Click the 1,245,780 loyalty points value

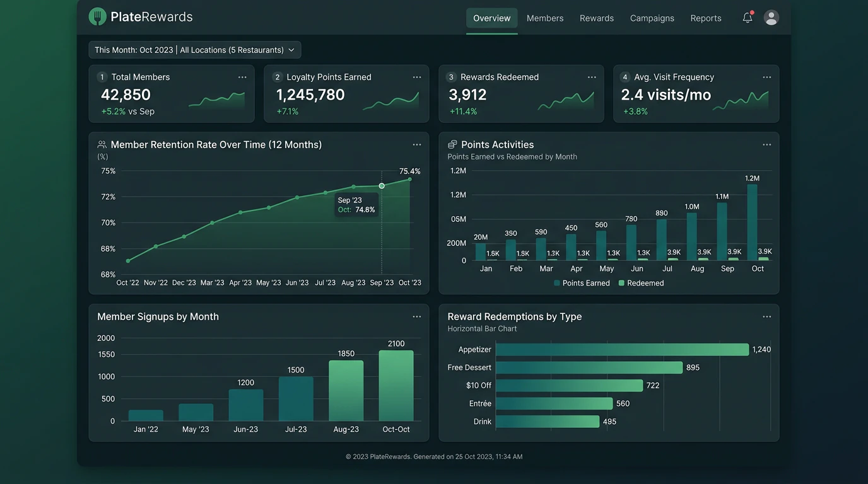coord(310,95)
